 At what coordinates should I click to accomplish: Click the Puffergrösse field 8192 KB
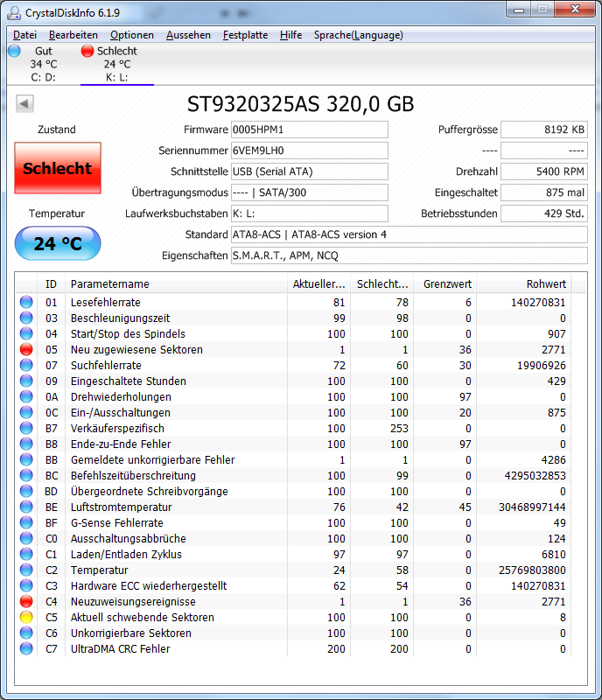(x=544, y=129)
